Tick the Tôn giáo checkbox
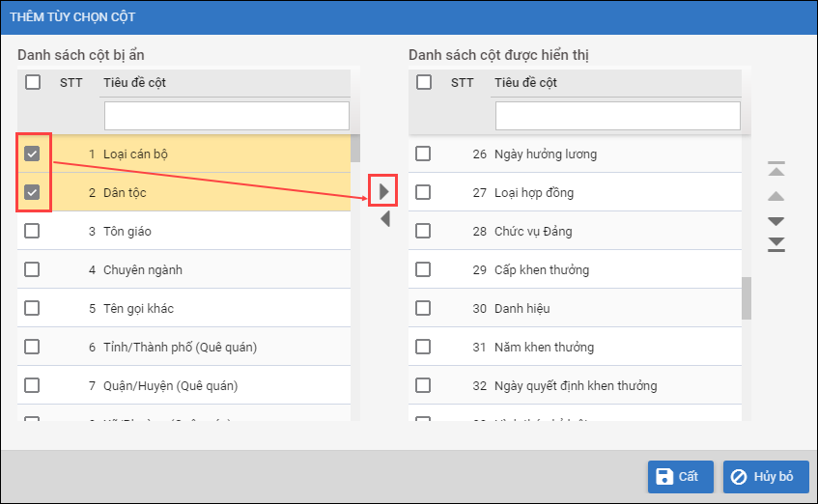Viewport: 818px width, 504px height. 33,231
